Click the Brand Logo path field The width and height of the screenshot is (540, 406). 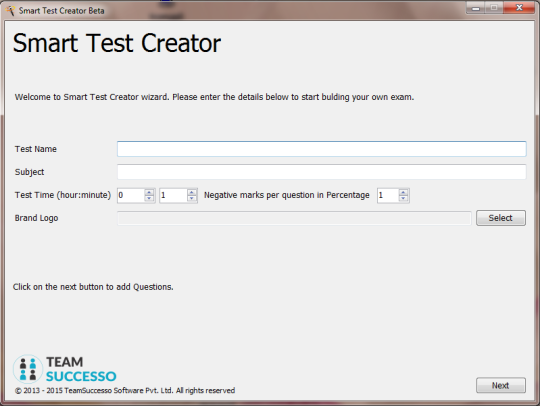[x=294, y=218]
